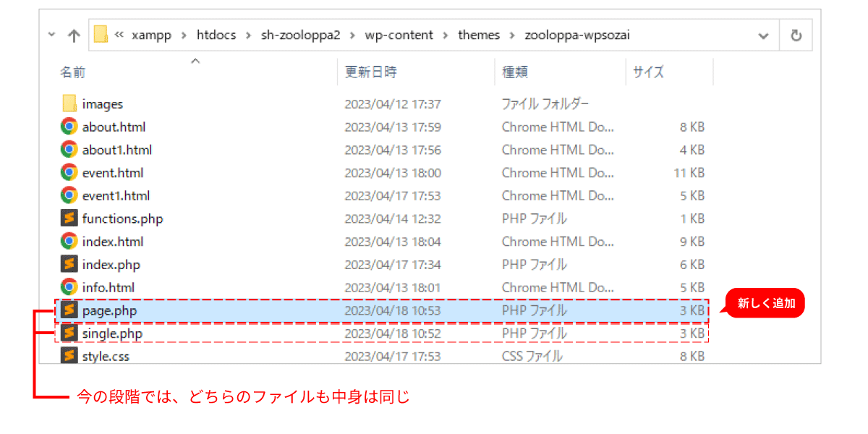Image resolution: width=868 pixels, height=434 pixels.
Task: Click the Chrome icon of info.html
Action: (69, 287)
